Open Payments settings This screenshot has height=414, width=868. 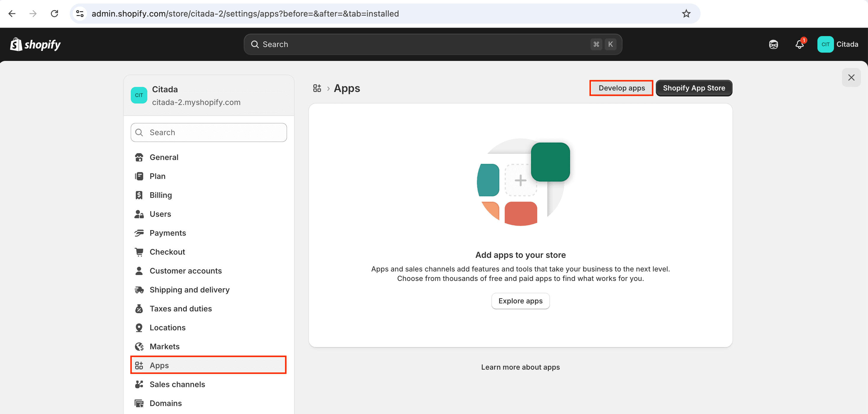tap(209, 233)
